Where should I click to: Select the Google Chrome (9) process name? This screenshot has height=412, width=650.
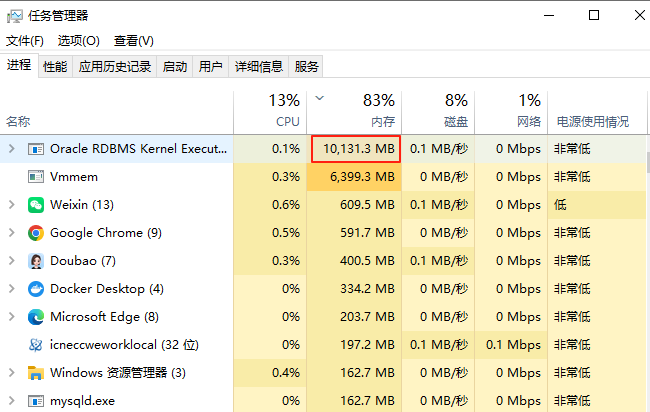coord(106,233)
